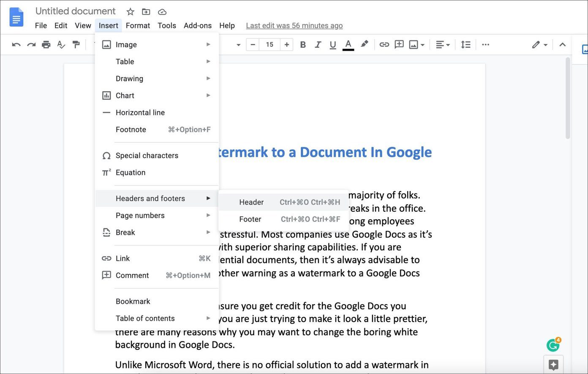Expand the Table submenu
This screenshot has width=588, height=374.
click(157, 61)
